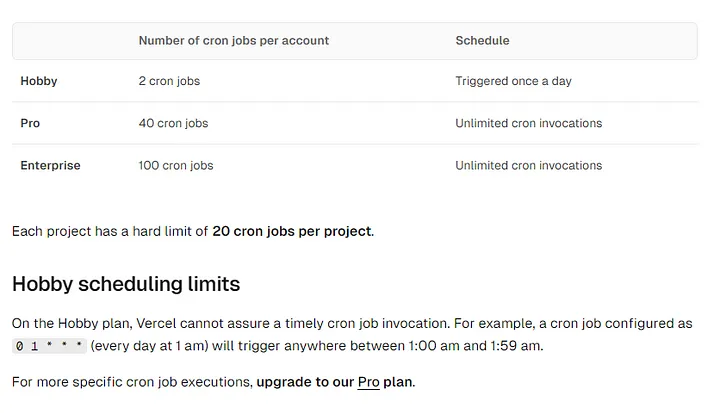720x413 pixels.
Task: Click the "(every day at 1 am)" text
Action: pyautogui.click(x=148, y=346)
